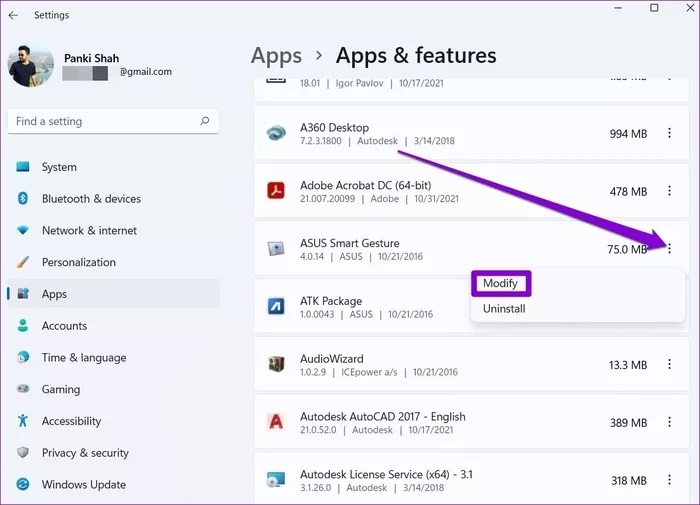Click the Apps & features page heading
The width and height of the screenshot is (700, 505).
coord(416,56)
